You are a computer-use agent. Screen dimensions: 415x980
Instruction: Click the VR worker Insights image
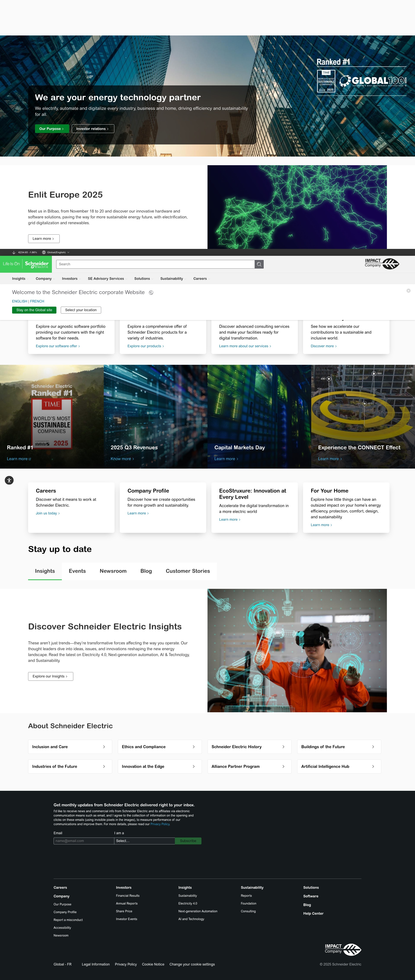[297, 650]
